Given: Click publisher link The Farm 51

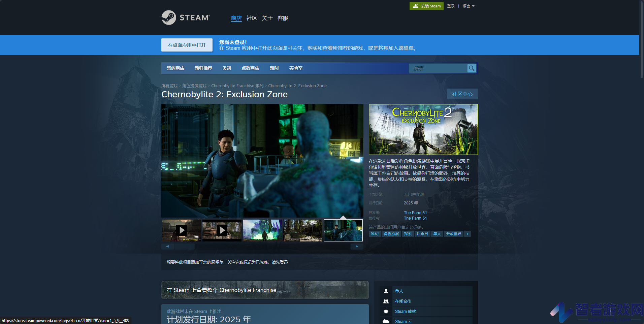Looking at the screenshot, I should click(415, 218).
